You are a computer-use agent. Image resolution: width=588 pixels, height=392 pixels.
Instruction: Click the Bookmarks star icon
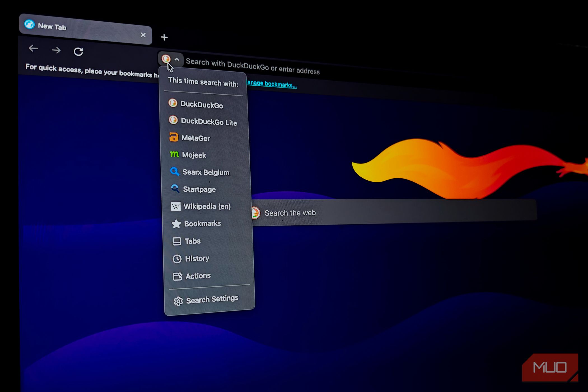[176, 224]
